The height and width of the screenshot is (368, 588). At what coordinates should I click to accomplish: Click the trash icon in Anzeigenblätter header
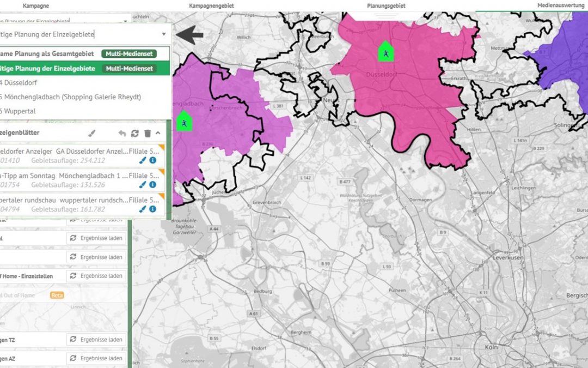(148, 133)
